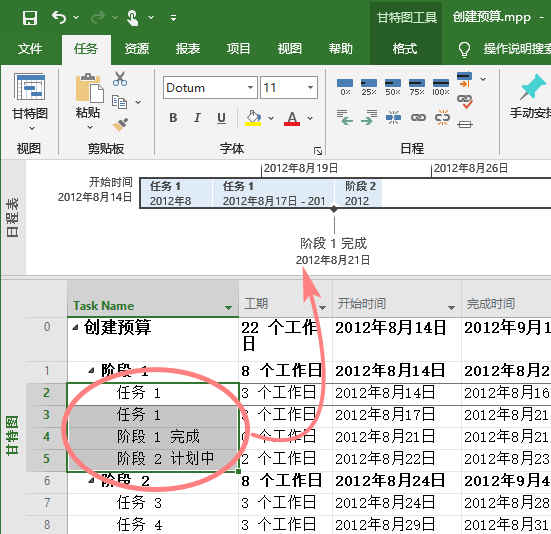Open the 格式 tab under 甘特图工具
551x534 pixels.
[405, 48]
